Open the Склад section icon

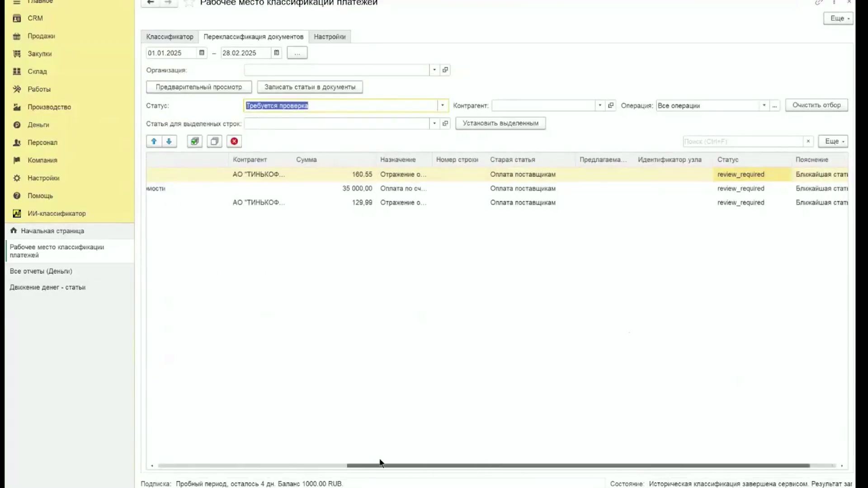click(17, 71)
